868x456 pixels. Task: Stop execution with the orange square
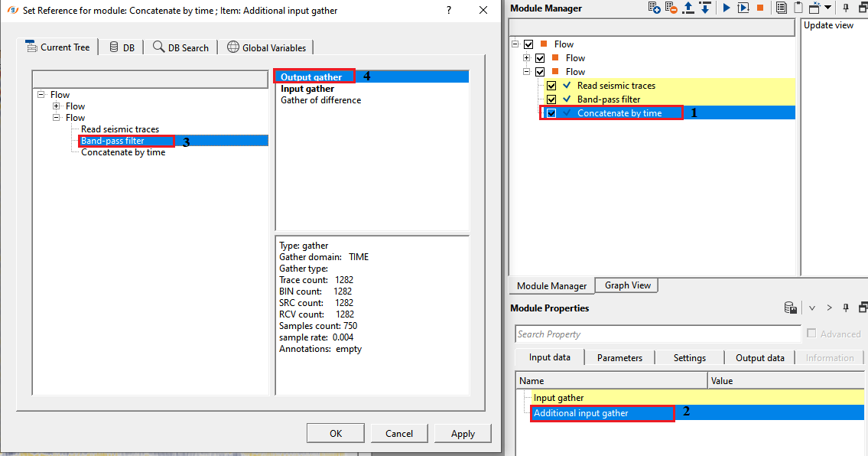click(759, 8)
